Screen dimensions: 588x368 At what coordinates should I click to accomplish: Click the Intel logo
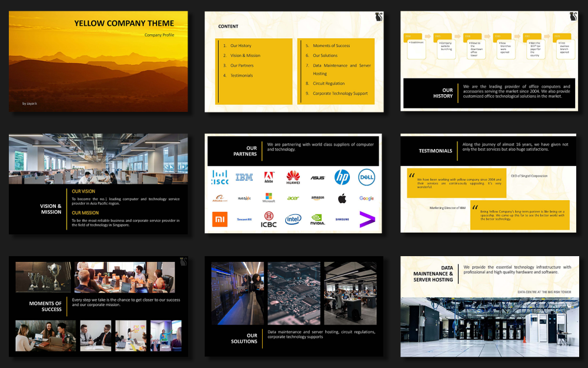293,219
